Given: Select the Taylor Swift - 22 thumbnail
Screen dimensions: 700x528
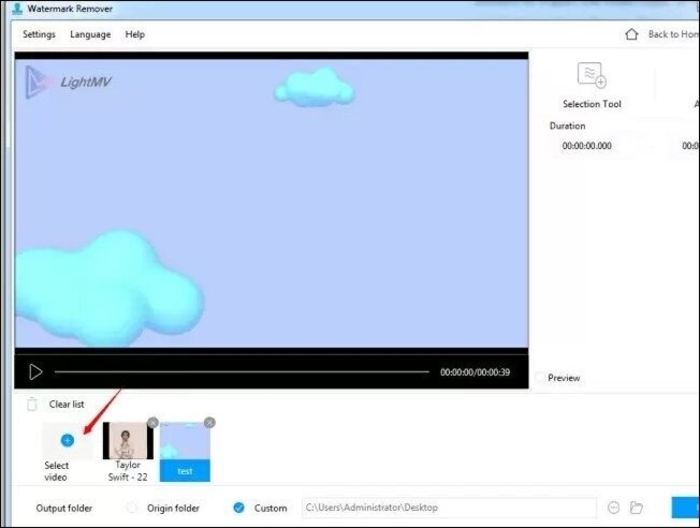Looking at the screenshot, I should (128, 441).
